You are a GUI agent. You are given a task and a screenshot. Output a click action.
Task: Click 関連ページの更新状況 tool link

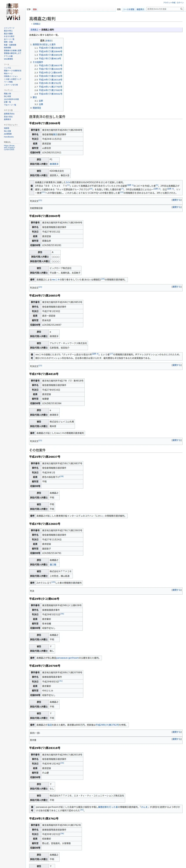pos(12,71)
